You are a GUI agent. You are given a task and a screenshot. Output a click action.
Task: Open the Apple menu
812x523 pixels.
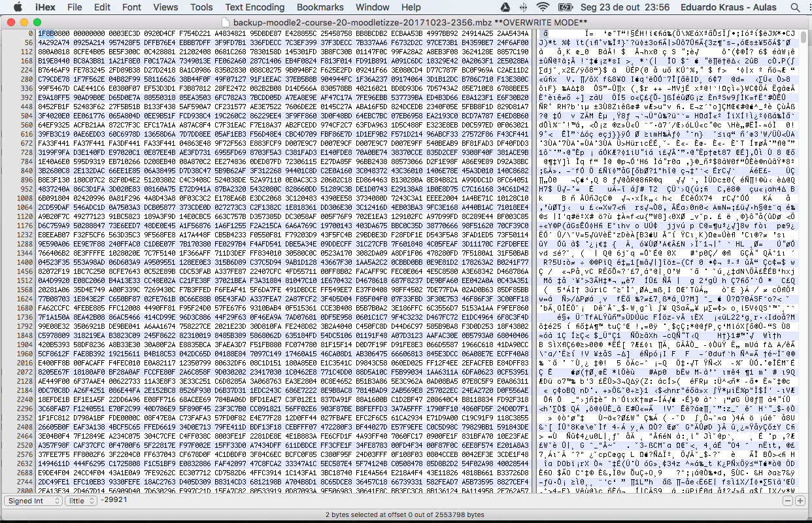click(18, 7)
